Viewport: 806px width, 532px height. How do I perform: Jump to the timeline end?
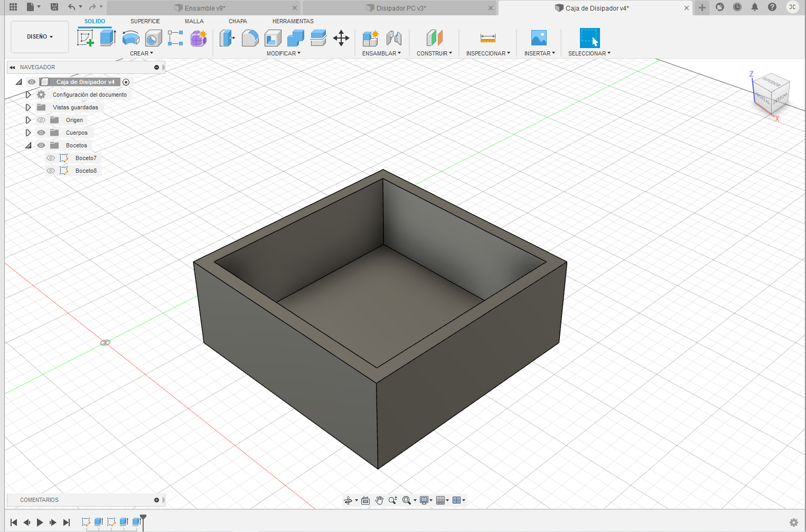tap(67, 522)
